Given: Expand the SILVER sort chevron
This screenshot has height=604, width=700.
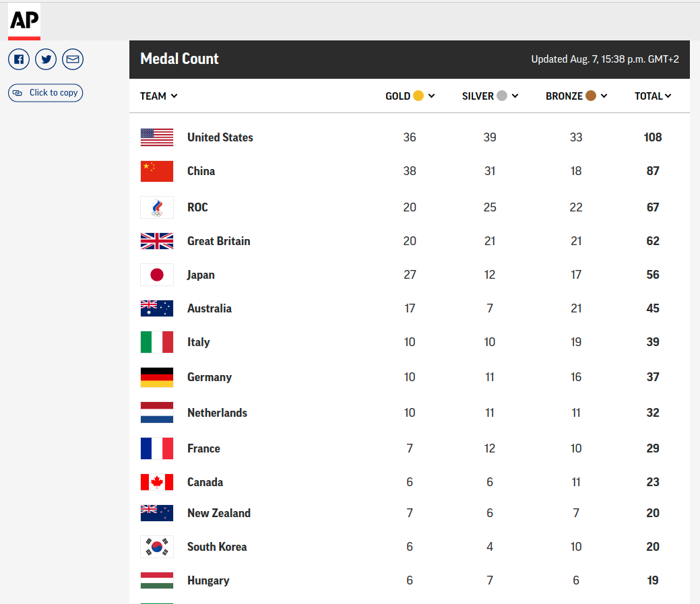Looking at the screenshot, I should click(515, 96).
